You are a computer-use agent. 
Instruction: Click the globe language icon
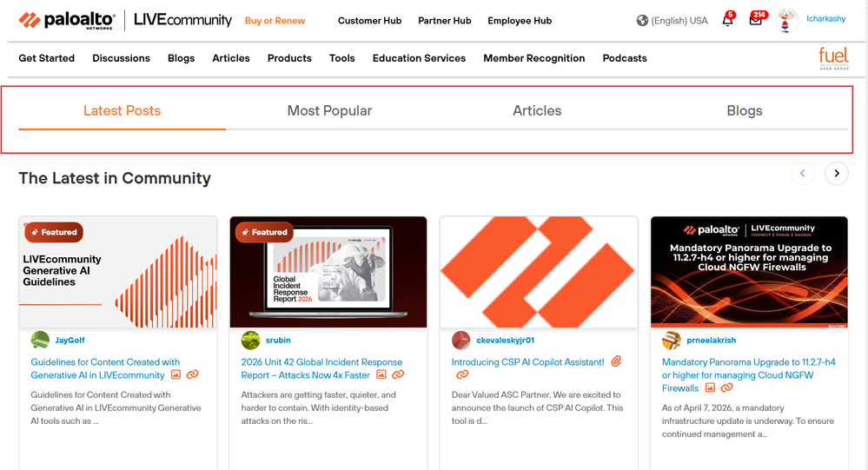coord(642,21)
